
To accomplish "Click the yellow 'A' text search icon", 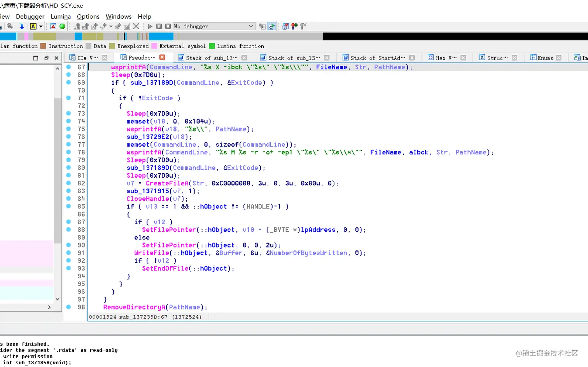I will pyautogui.click(x=33, y=26).
